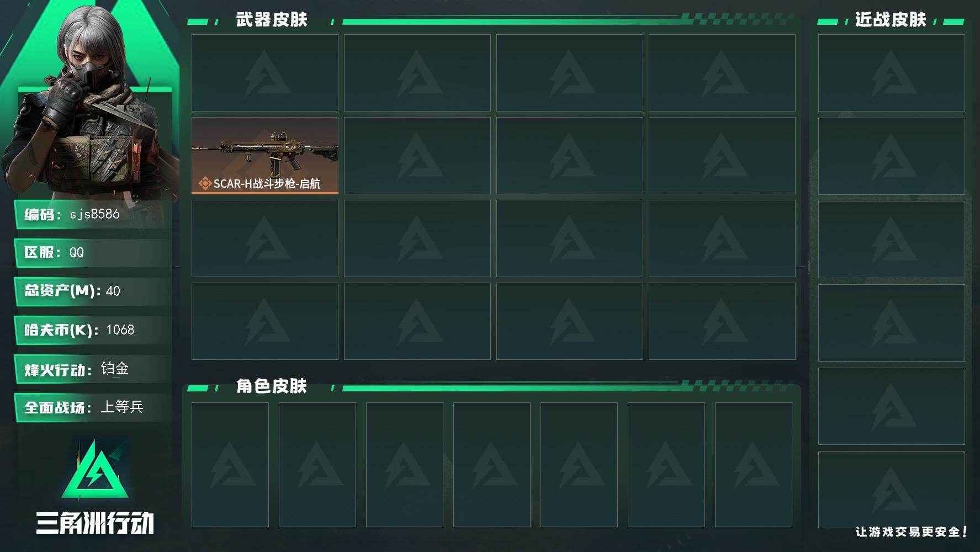The image size is (980, 552).
Task: Select the top melee skin slot
Action: point(892,73)
